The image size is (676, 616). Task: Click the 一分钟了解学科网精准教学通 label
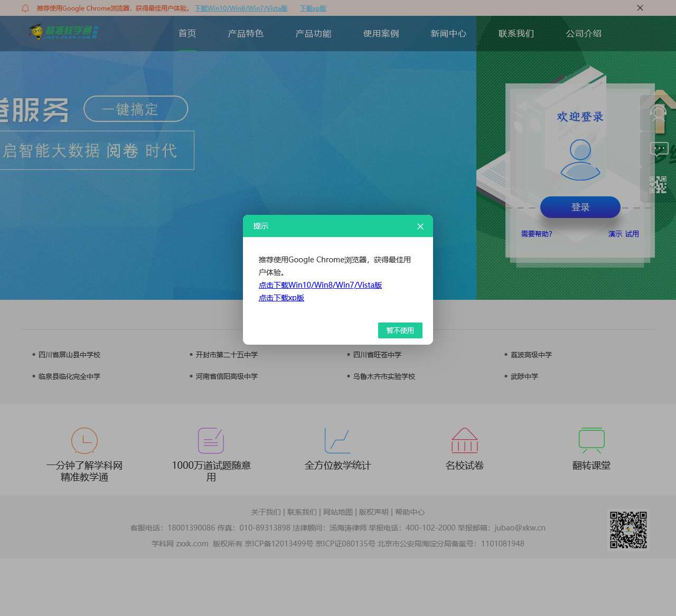pyautogui.click(x=84, y=471)
